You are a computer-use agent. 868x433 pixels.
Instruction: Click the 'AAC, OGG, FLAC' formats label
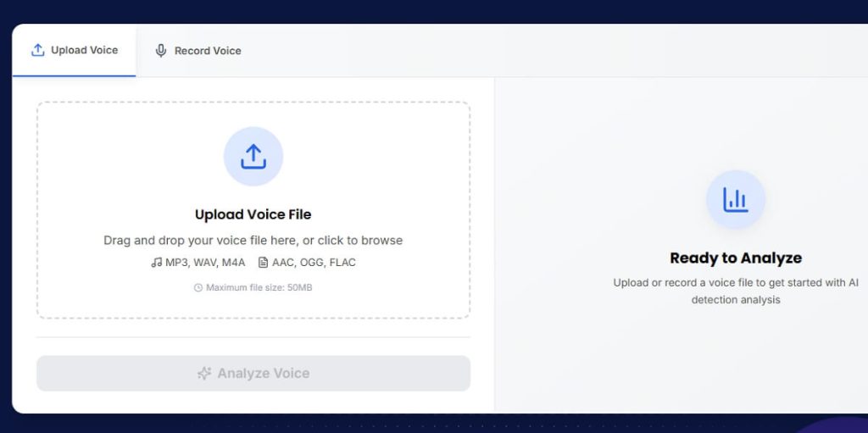pyautogui.click(x=314, y=263)
